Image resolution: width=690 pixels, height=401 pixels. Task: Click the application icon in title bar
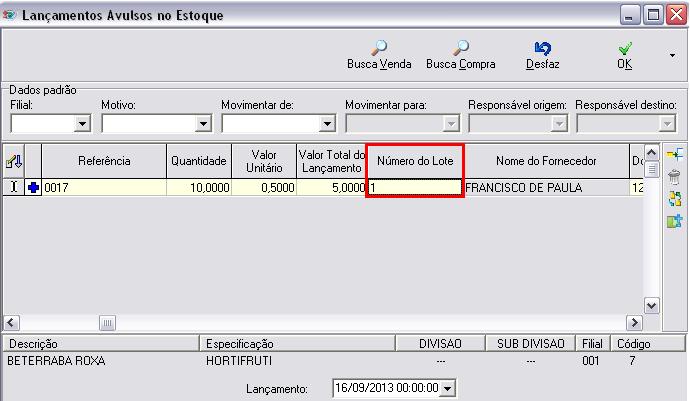tap(9, 15)
